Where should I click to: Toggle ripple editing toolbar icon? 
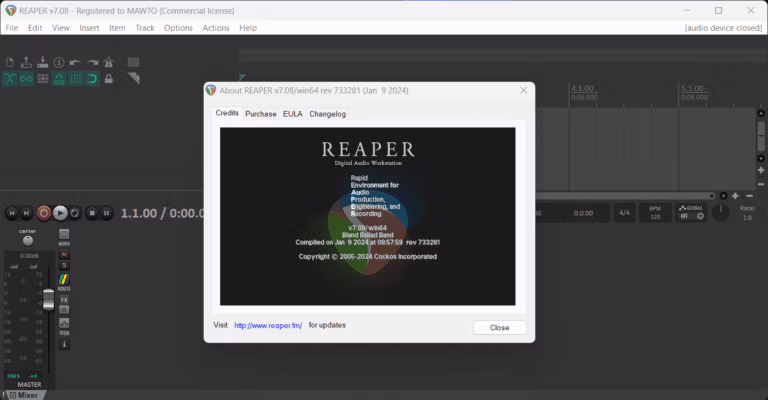coord(43,79)
